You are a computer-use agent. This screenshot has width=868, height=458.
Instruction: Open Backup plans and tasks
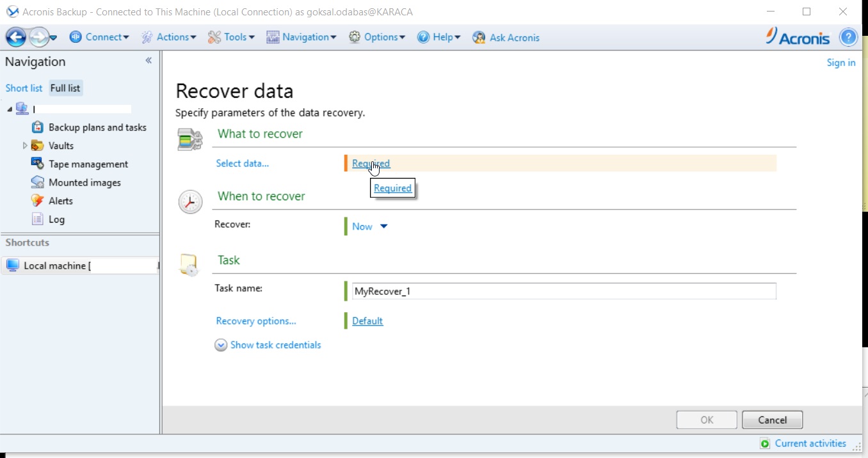97,127
